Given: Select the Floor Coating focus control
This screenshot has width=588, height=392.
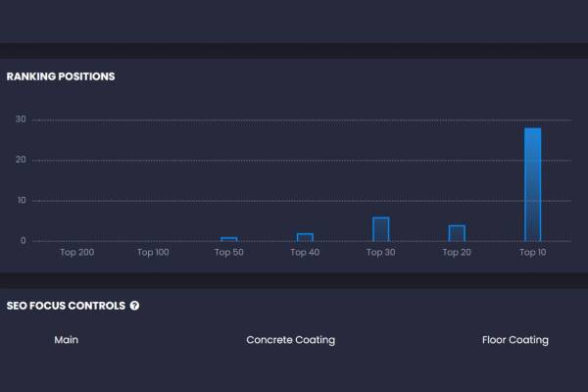Looking at the screenshot, I should pyautogui.click(x=515, y=340).
